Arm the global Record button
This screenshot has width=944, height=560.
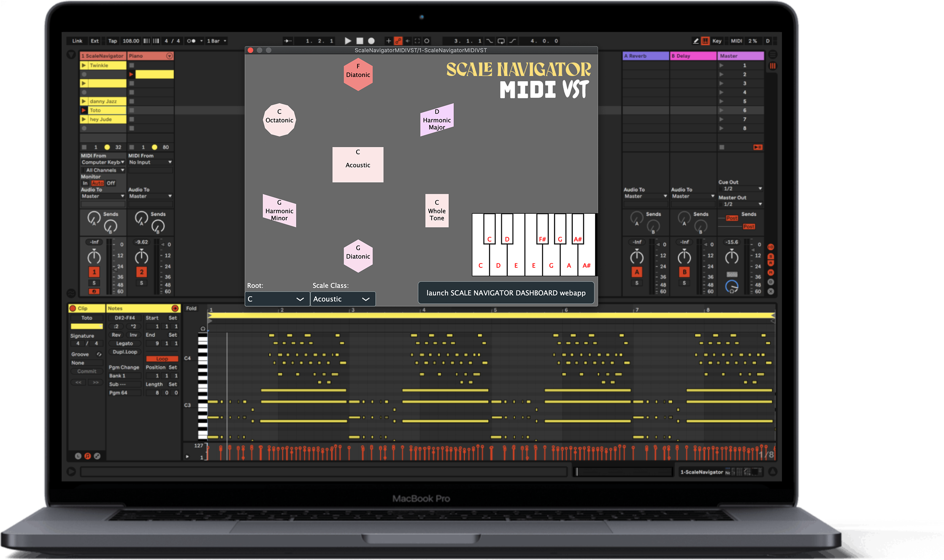click(371, 41)
